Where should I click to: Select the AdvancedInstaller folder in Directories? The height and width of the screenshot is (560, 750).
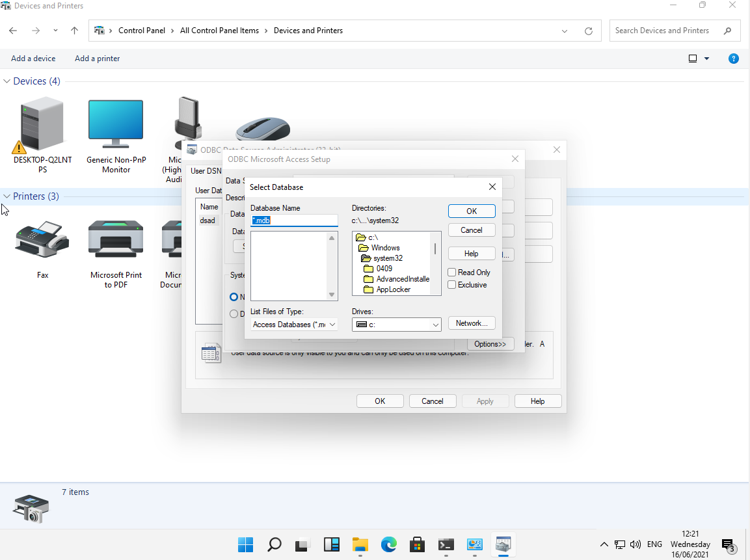pos(397,279)
